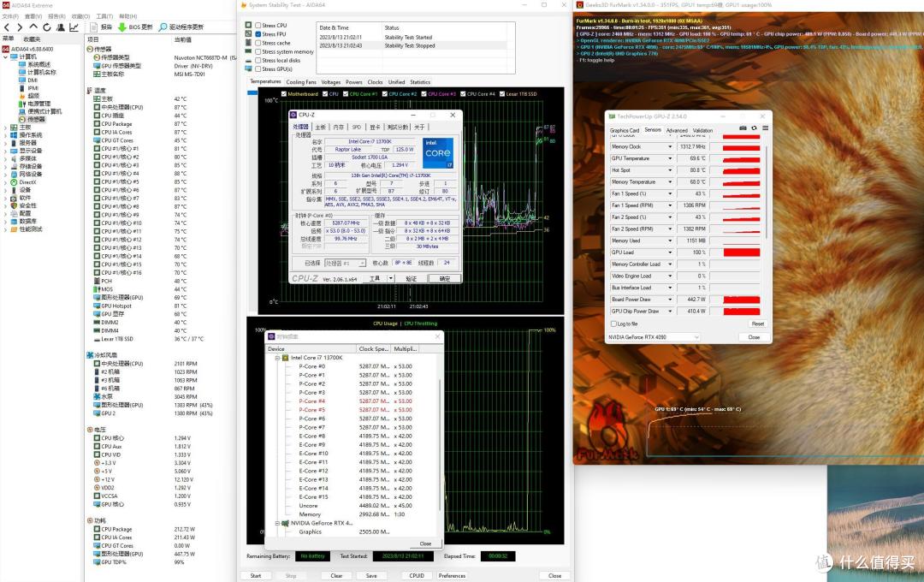Expand 性能测试 node in AIDA64 tree
This screenshot has height=582, width=924.
click(6, 229)
